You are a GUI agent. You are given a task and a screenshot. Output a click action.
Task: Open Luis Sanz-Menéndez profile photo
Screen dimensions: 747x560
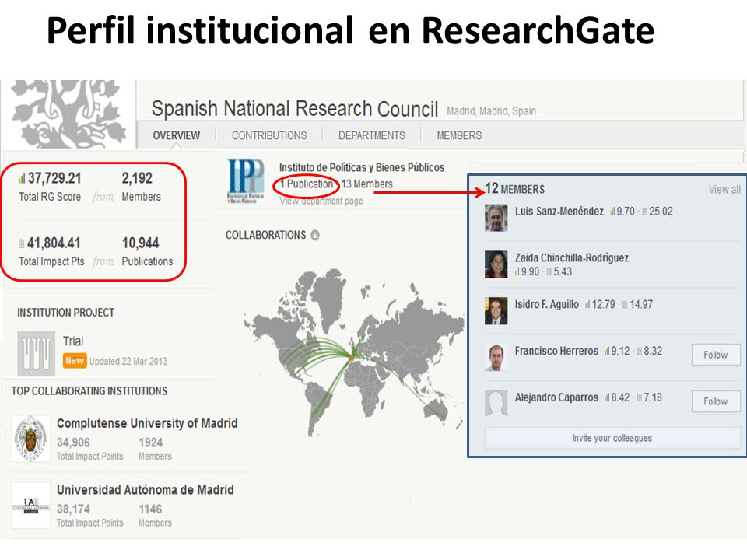point(496,218)
